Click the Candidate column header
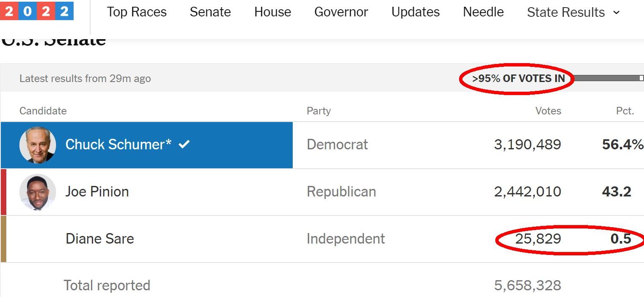The height and width of the screenshot is (297, 644). [x=43, y=111]
